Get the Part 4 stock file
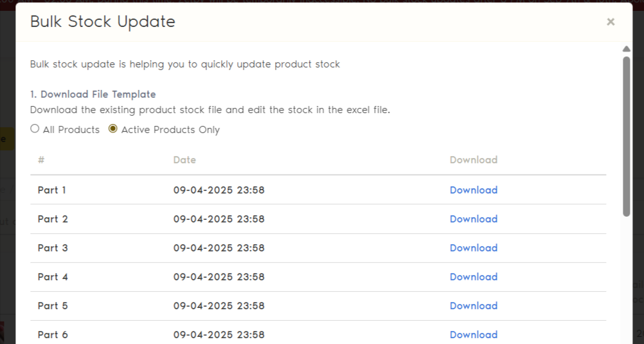This screenshot has width=644, height=344. coord(473,276)
